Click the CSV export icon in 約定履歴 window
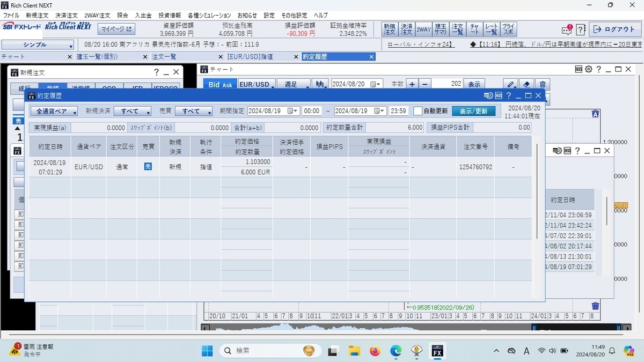The image size is (644, 362). click(499, 95)
